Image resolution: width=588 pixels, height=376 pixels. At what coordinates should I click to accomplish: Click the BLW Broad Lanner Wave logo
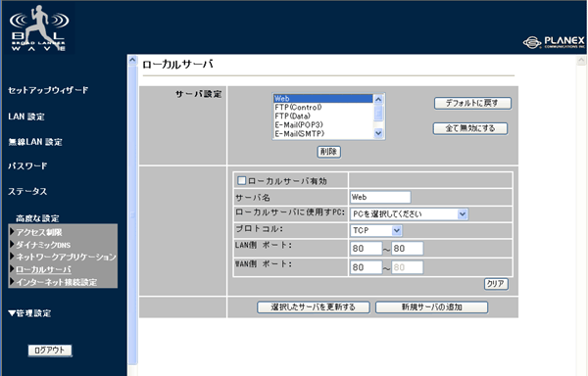[x=38, y=28]
